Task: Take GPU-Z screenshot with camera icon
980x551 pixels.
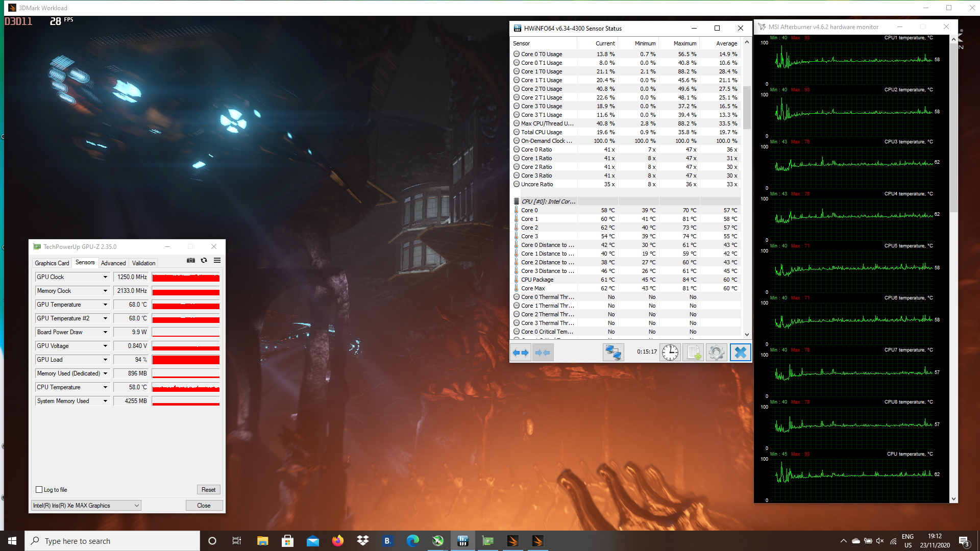Action: [x=191, y=260]
